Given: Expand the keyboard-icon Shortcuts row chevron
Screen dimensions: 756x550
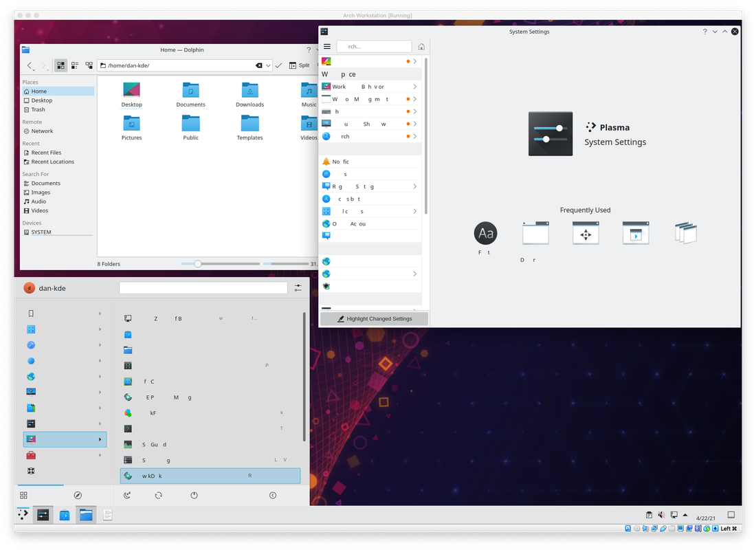Looking at the screenshot, I should click(414, 111).
